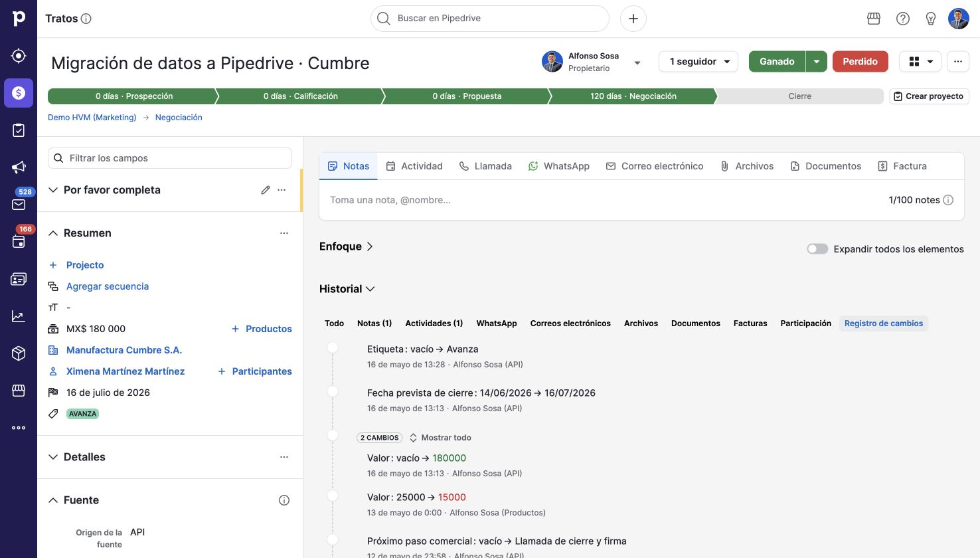Viewport: 980px width, 558px height.
Task: Open Campaigns megaphone icon in sidebar
Action: [19, 167]
